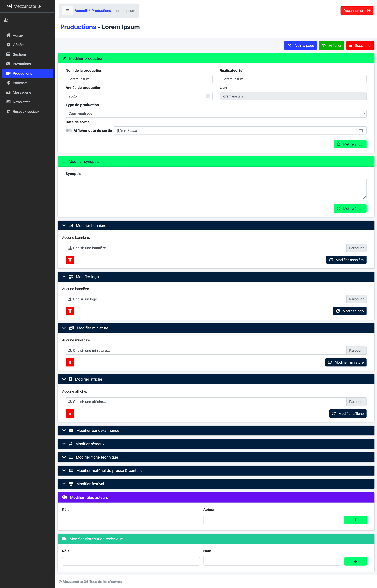Expand the Modifier bande-annonce section
The image size is (377, 588).
(216, 430)
